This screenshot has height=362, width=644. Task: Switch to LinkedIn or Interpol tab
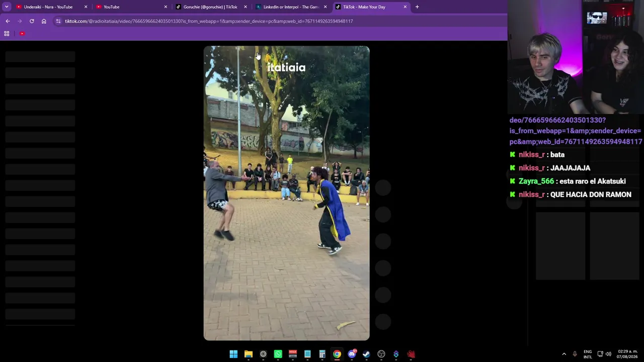tap(291, 7)
